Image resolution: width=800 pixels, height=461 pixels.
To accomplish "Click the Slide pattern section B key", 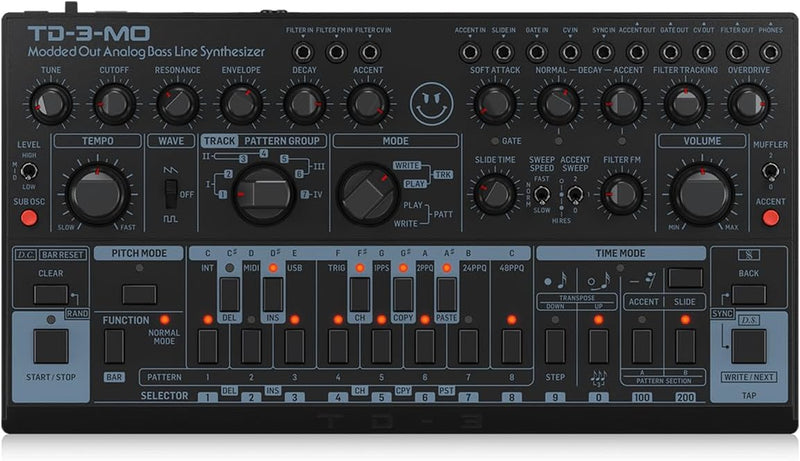I will [685, 347].
